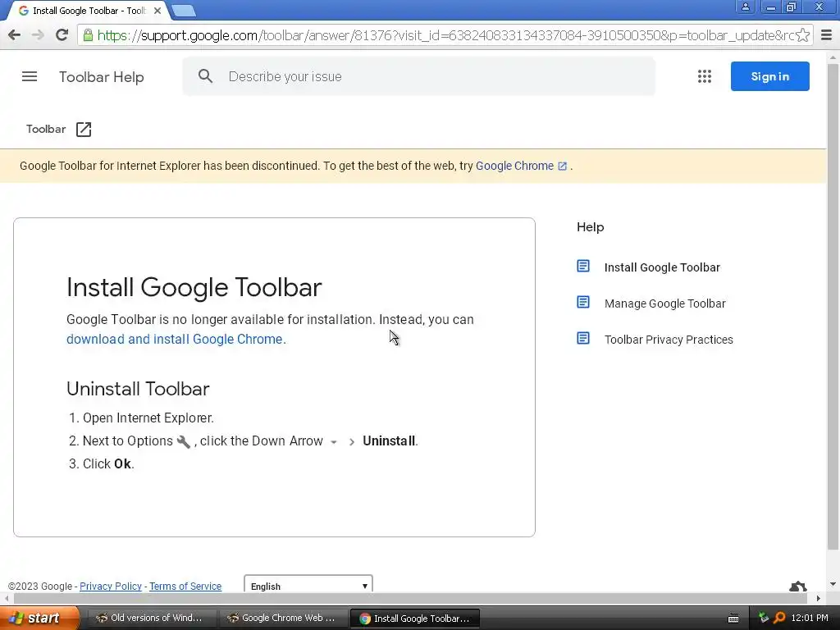
Task: Click the Help sidebar heading
Action: [590, 227]
